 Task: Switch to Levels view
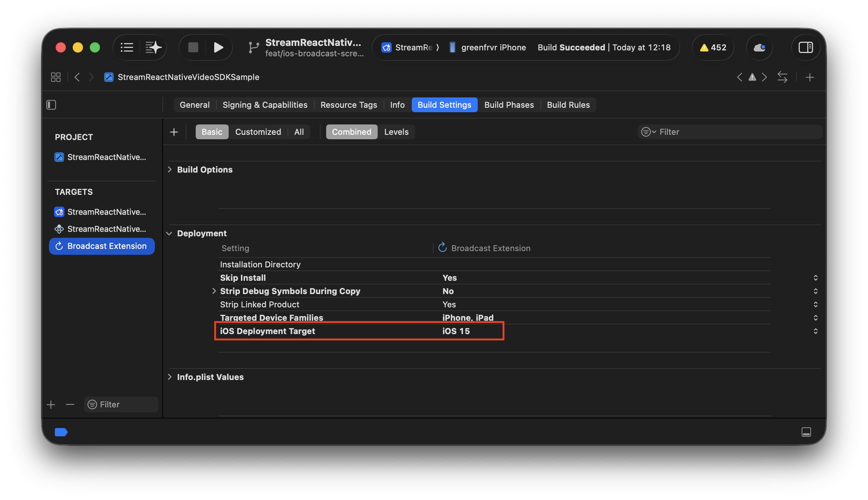pos(396,132)
